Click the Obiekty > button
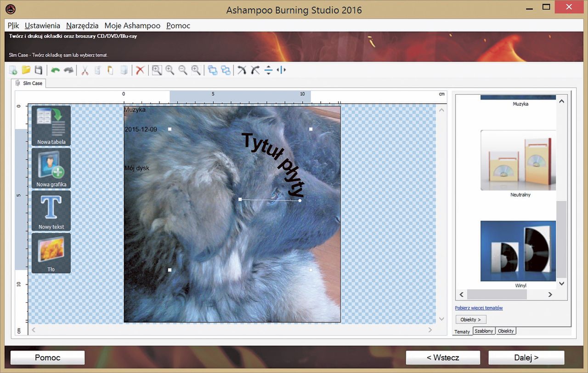588x373 pixels. (x=471, y=319)
